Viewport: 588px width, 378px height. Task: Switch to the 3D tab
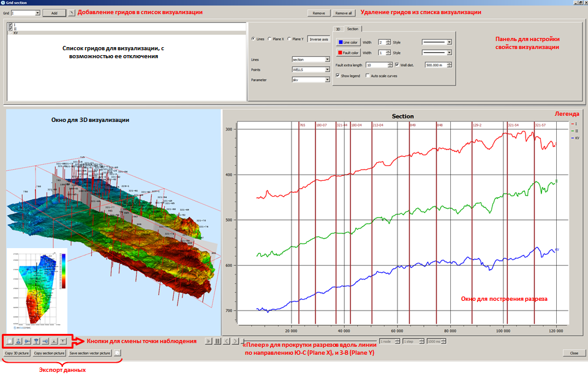pos(338,29)
